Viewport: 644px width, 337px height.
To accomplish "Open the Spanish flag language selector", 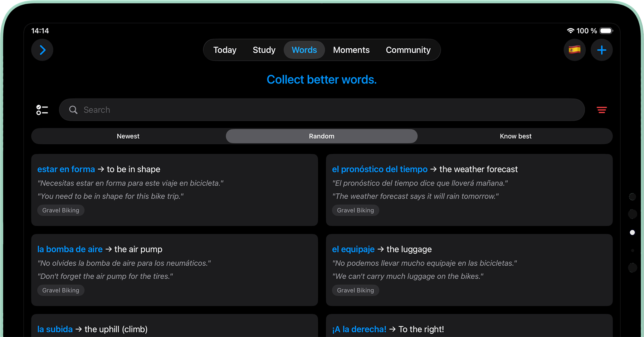I will point(575,50).
